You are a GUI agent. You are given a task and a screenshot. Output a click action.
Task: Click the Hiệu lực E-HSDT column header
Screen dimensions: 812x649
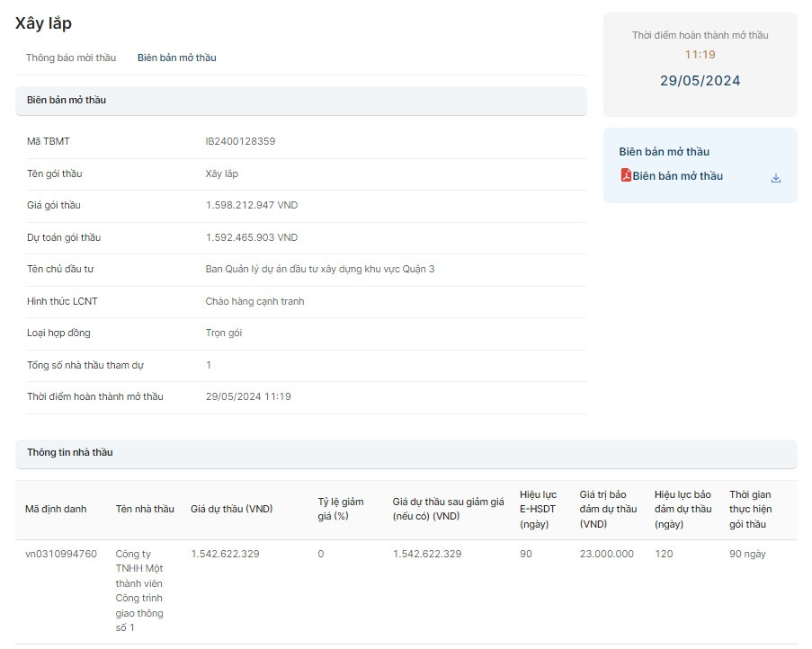tap(539, 509)
